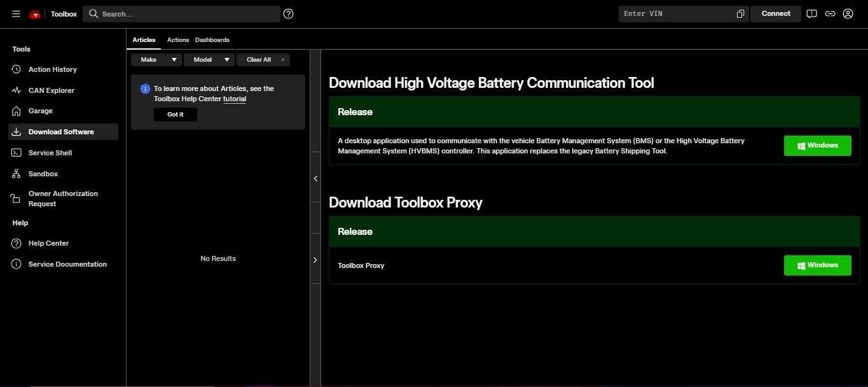
Task: Open Sandbox from sidebar
Action: pos(63,174)
